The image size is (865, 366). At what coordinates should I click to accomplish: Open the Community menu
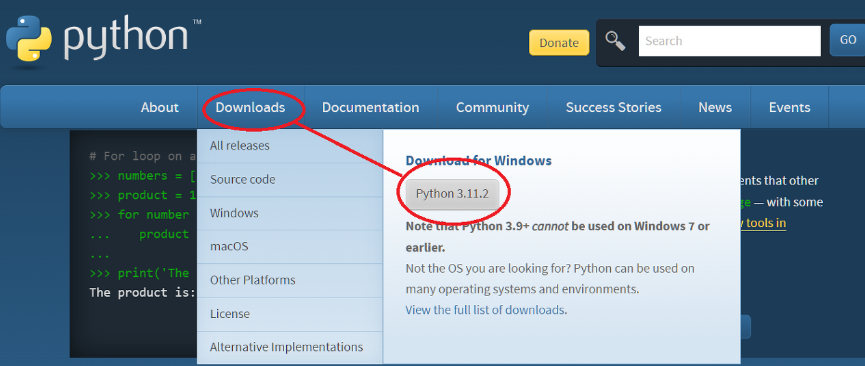(x=492, y=107)
